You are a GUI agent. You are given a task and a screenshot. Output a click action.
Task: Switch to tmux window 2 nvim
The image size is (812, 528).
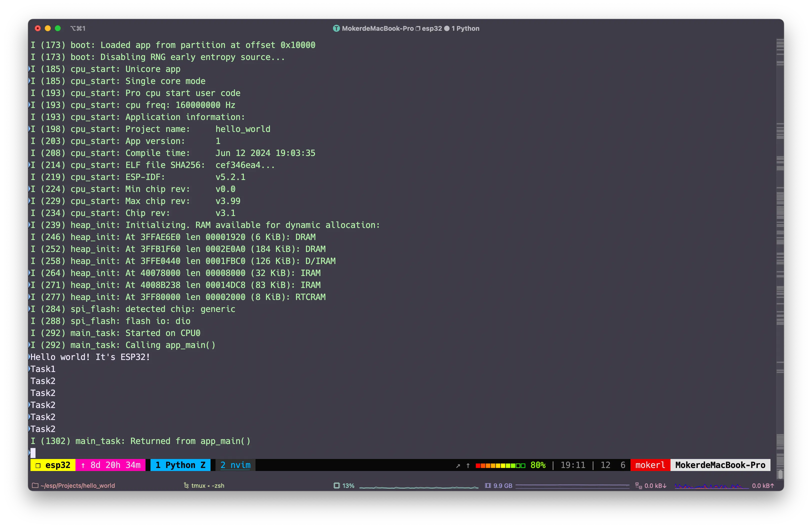click(x=235, y=465)
